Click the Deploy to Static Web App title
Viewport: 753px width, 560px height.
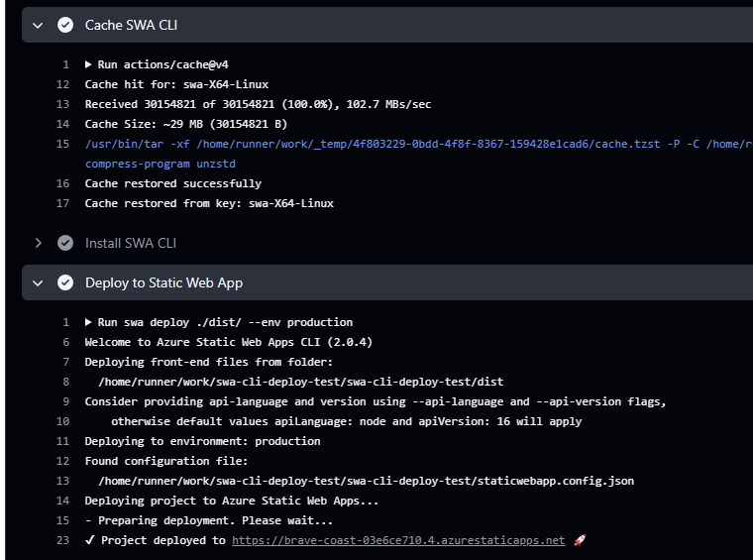tap(163, 282)
